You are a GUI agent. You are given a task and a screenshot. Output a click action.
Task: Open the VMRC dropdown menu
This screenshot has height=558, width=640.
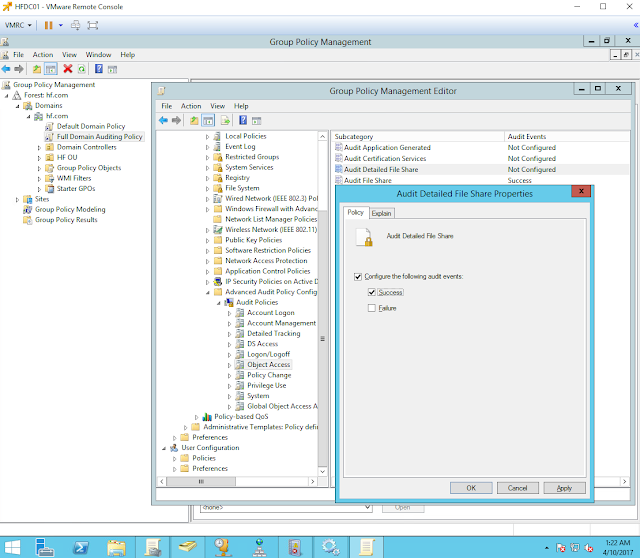[x=18, y=25]
